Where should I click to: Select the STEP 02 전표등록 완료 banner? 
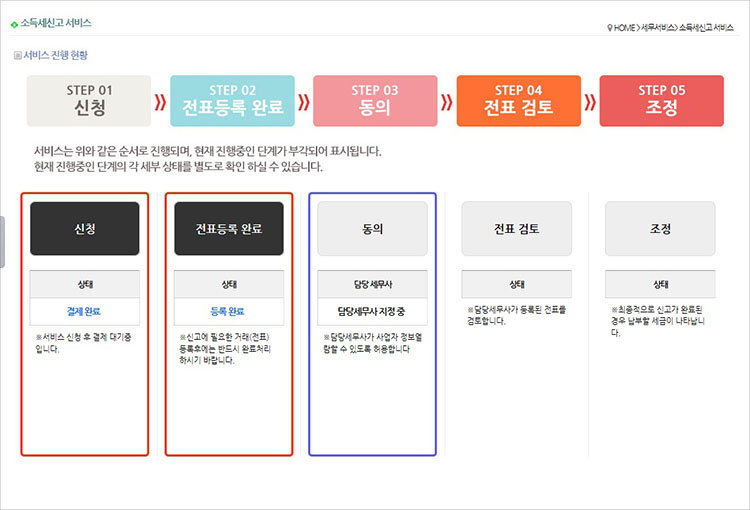click(x=232, y=101)
